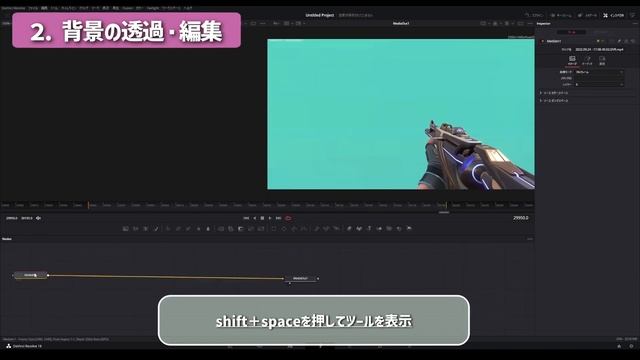This screenshot has width=640, height=360.
Task: Add a Renderer3D node from the toolbar
Action: (x=409, y=229)
